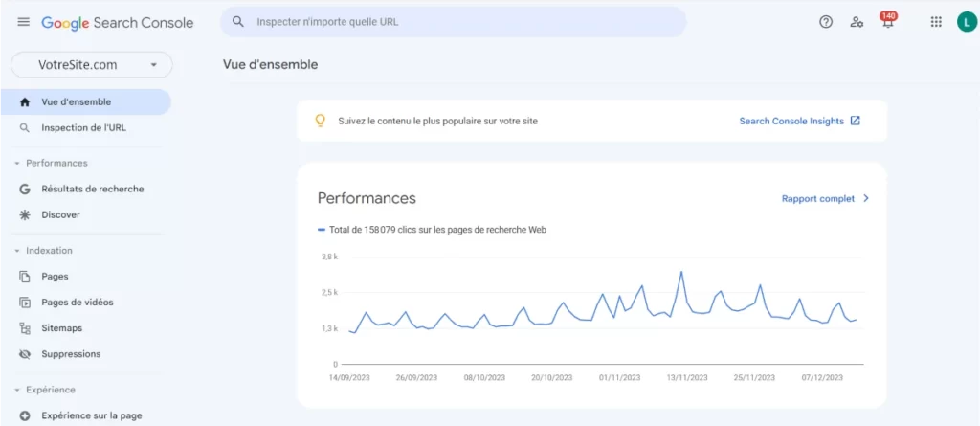Viewport: 980px width, 426px height.
Task: Click the home icon beside Vue d'ensemble
Action: tap(25, 102)
